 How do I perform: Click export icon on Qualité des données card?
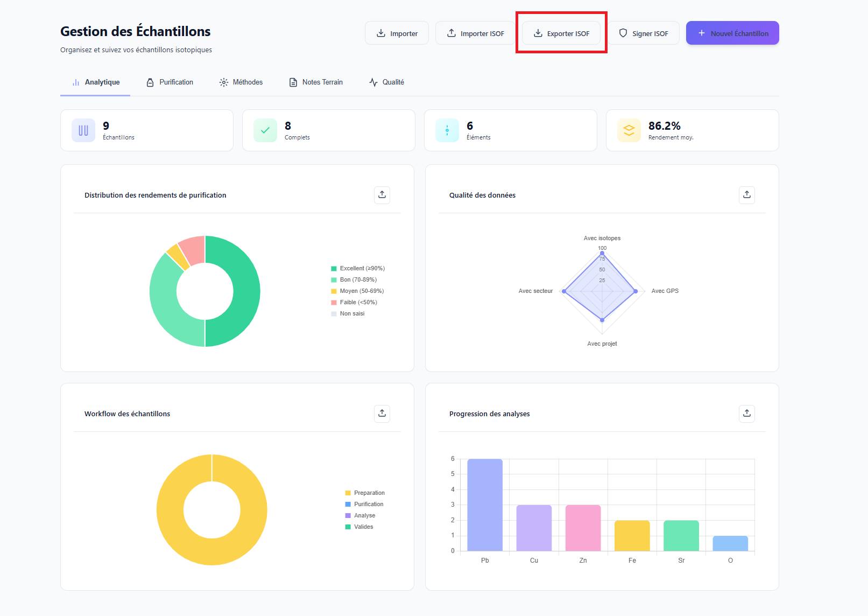point(746,195)
